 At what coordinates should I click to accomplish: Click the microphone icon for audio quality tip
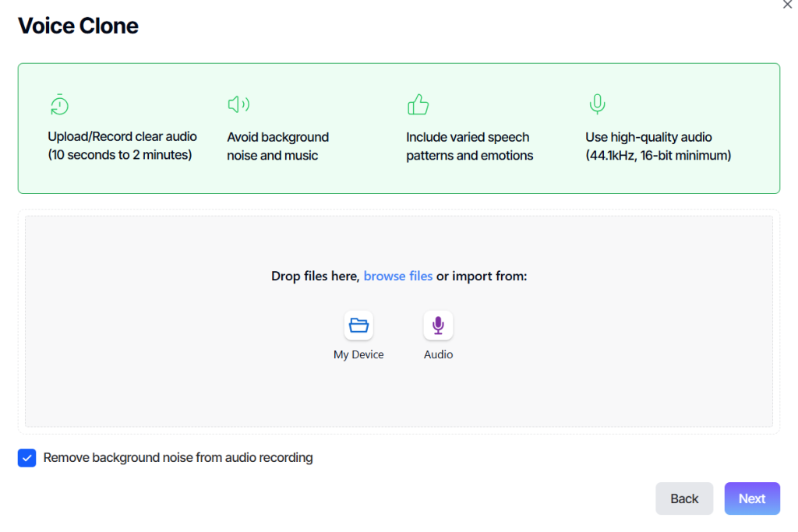click(597, 104)
